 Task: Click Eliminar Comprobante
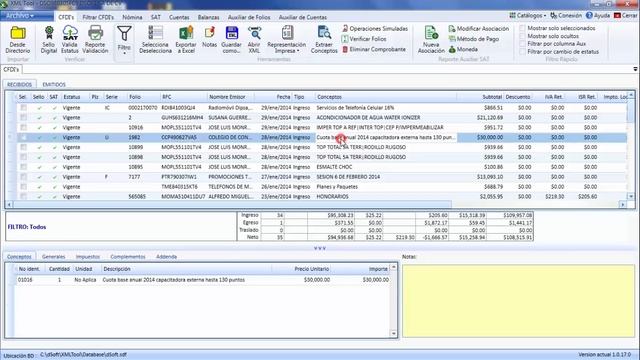374,49
